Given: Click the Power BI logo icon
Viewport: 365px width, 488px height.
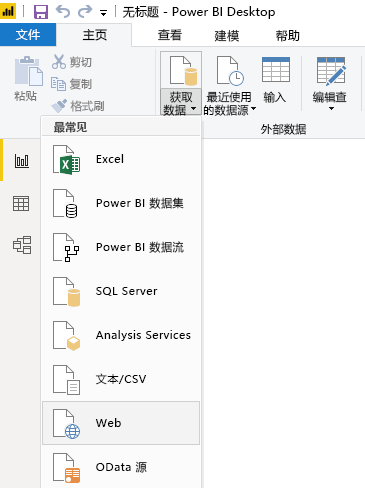Looking at the screenshot, I should click(8, 11).
